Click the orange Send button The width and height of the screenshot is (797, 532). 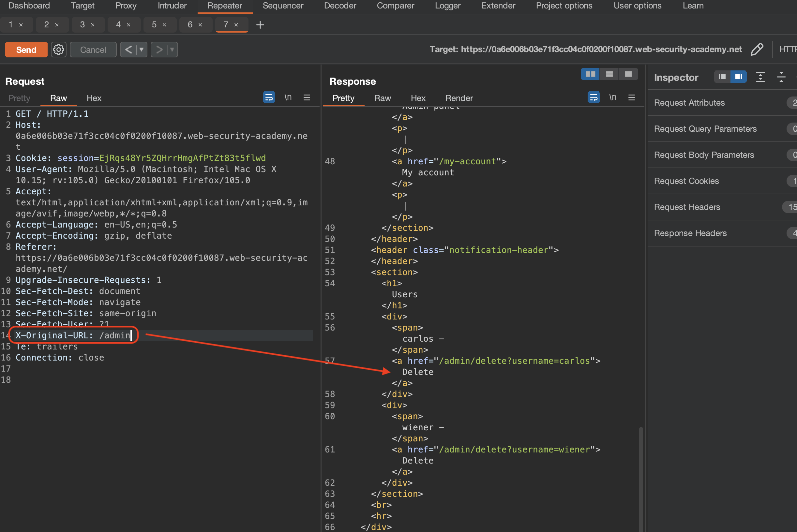[26, 50]
